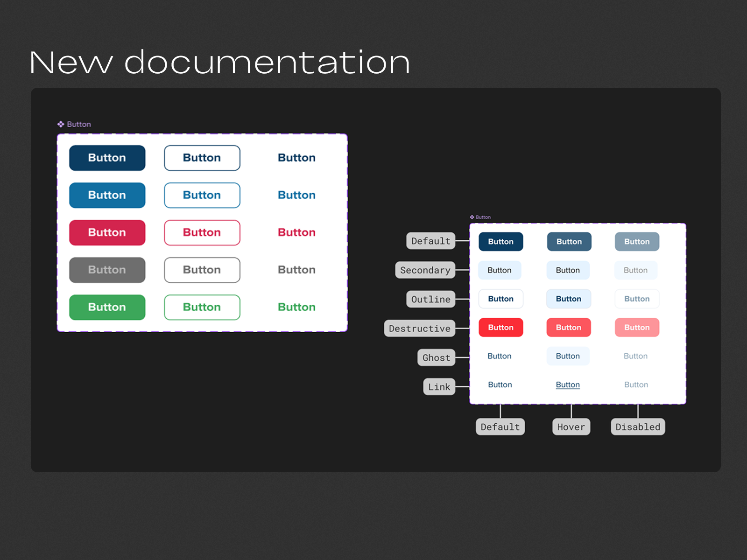The height and width of the screenshot is (560, 747).
Task: Select the ghost hover Button in right panel
Action: click(x=568, y=356)
